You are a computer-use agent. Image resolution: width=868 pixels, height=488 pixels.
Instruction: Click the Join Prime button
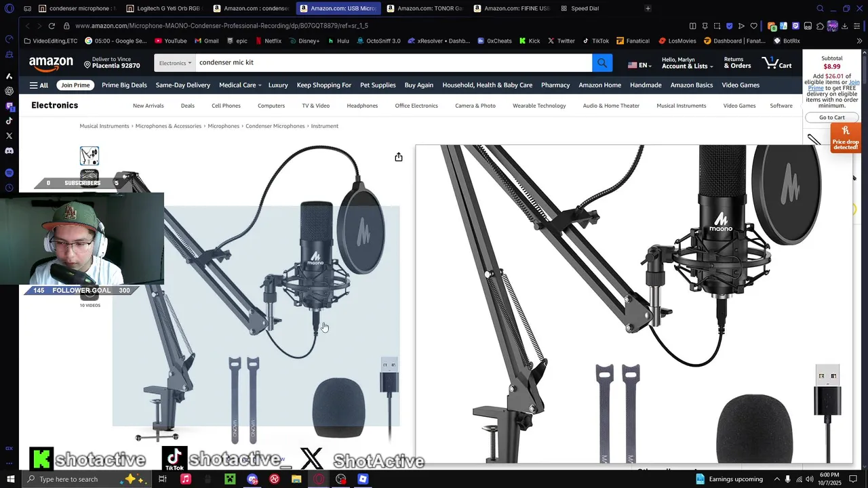75,85
